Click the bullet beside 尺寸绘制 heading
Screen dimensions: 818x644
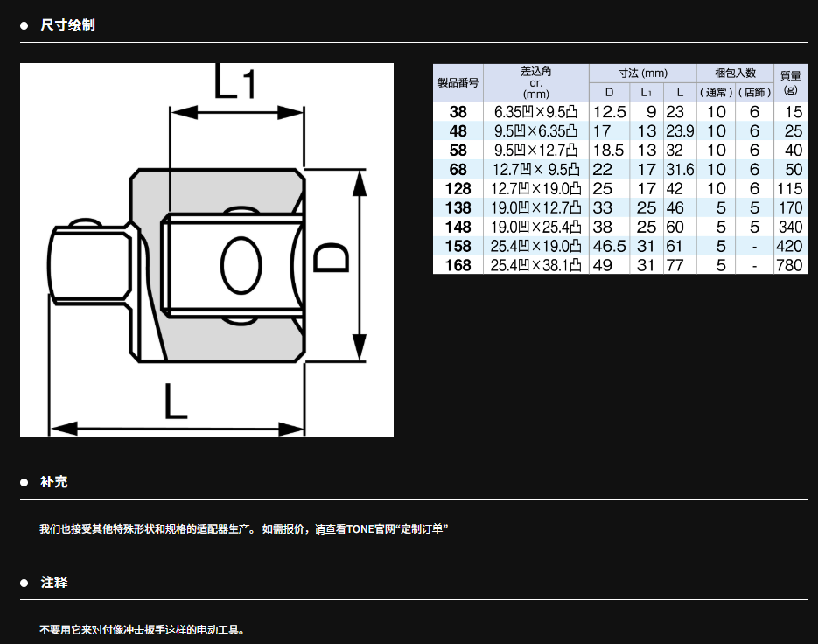[24, 25]
